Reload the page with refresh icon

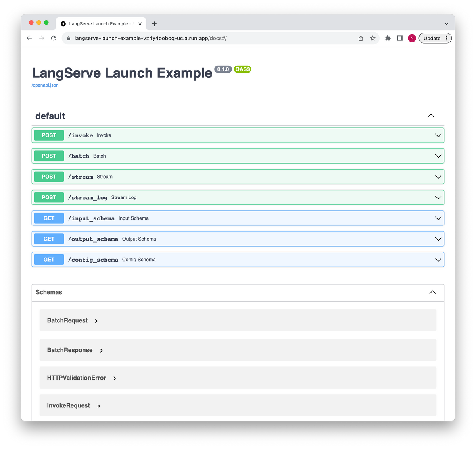pos(54,38)
